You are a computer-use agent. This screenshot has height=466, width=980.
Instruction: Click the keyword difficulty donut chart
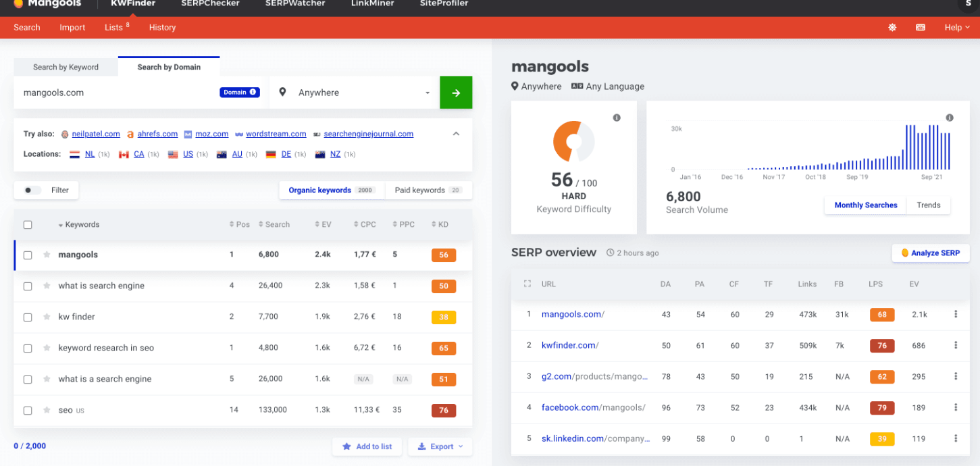point(573,141)
